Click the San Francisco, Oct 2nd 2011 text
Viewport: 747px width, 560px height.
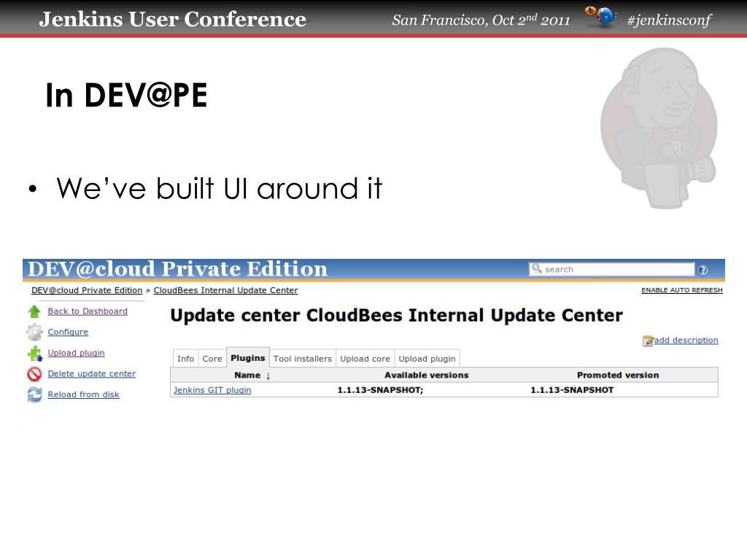coord(481,20)
